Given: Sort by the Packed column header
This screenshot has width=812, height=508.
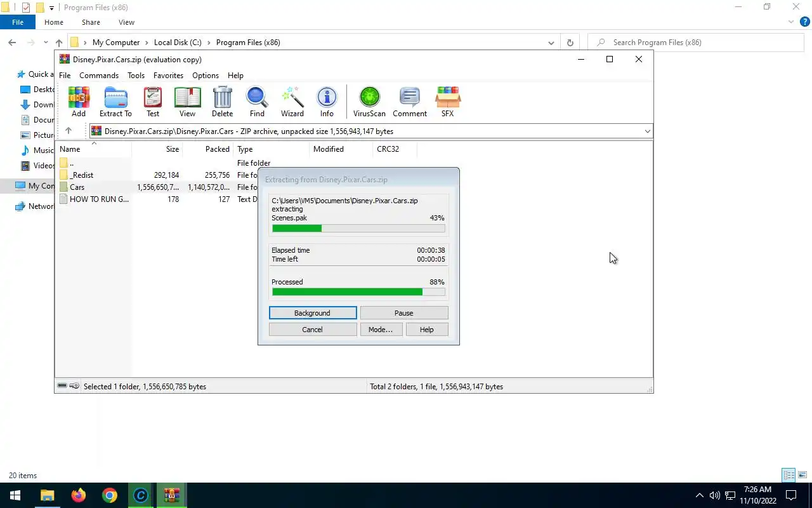Looking at the screenshot, I should tap(208, 149).
